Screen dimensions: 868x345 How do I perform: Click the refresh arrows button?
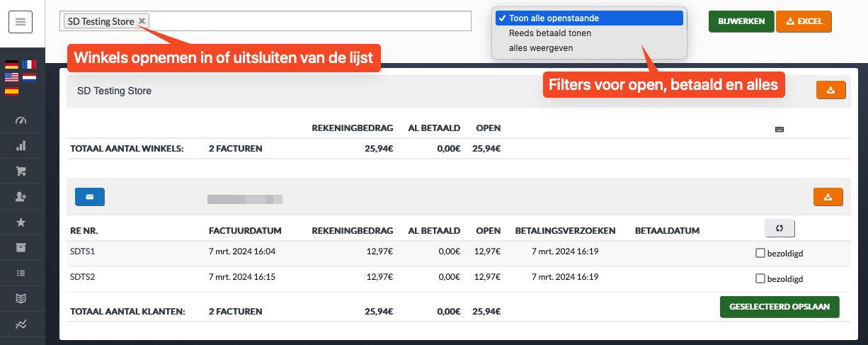780,228
